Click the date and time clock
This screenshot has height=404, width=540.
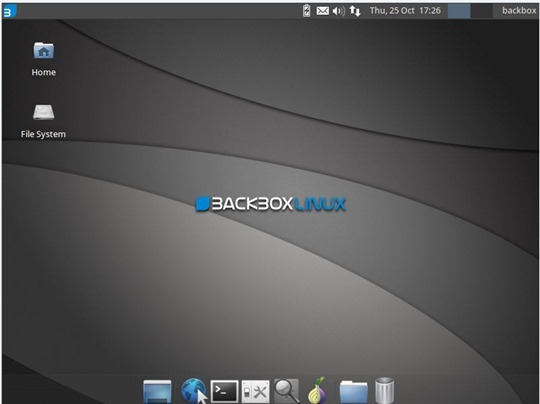click(405, 11)
